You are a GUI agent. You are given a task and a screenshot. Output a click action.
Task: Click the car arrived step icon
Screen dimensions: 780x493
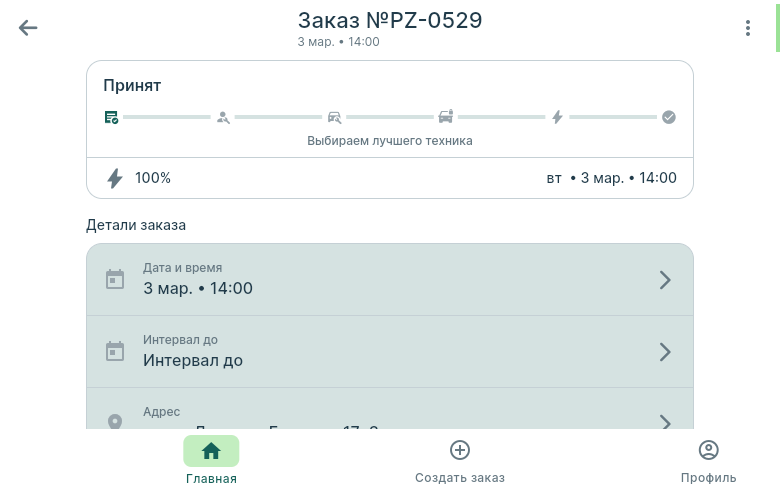[x=446, y=117]
